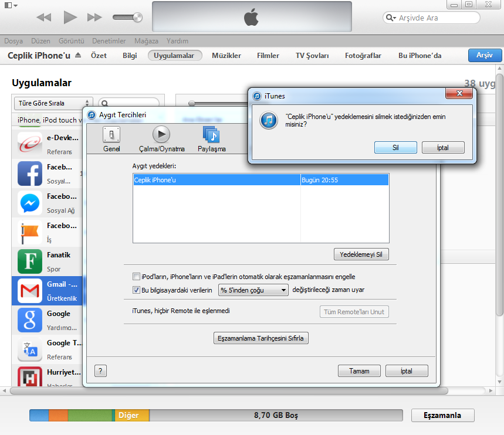Click the 'Bugün 20:55' backup date cell
This screenshot has width=504, height=435.
(344, 180)
